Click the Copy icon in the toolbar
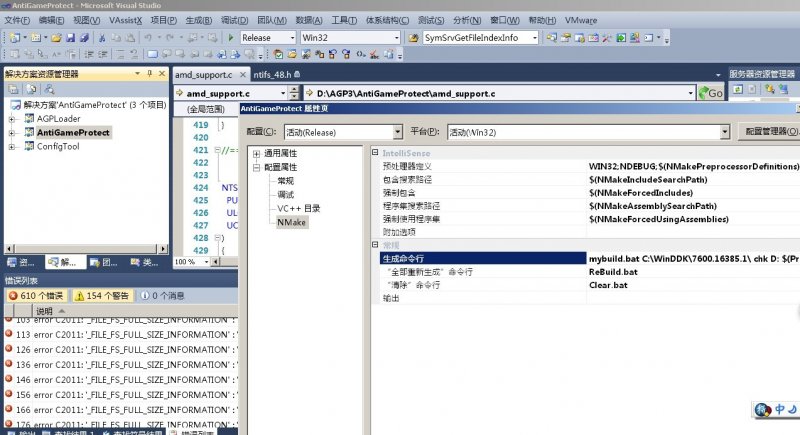The image size is (800, 435). click(x=116, y=38)
